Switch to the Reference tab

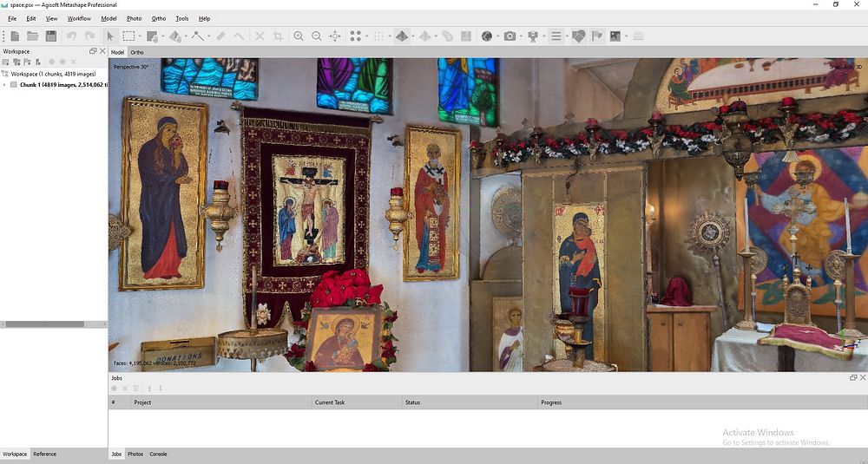tap(44, 454)
